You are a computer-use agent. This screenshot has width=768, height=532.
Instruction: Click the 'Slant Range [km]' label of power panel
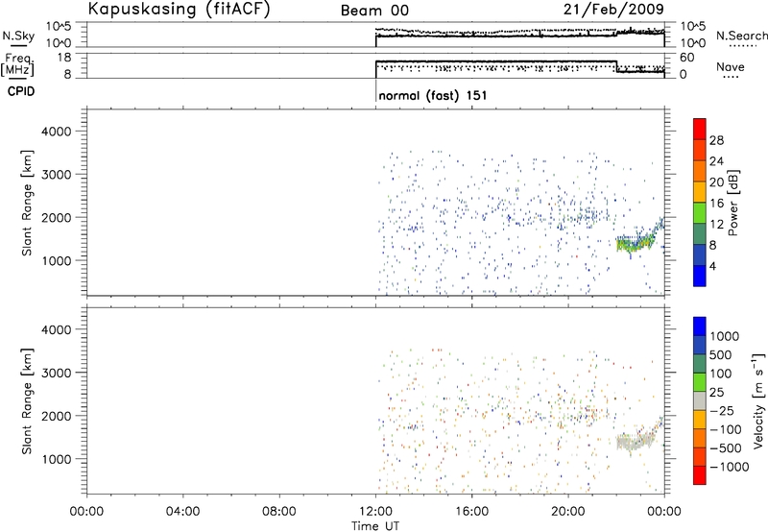point(27,203)
